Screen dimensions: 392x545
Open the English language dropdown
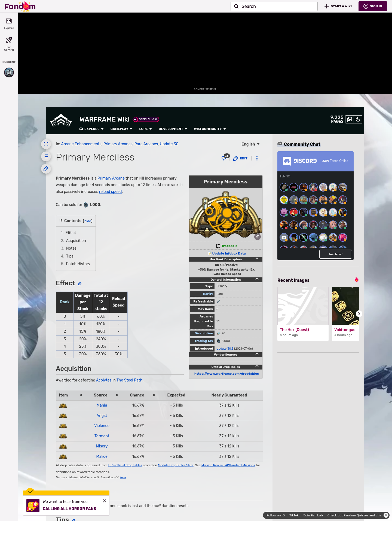tap(250, 144)
